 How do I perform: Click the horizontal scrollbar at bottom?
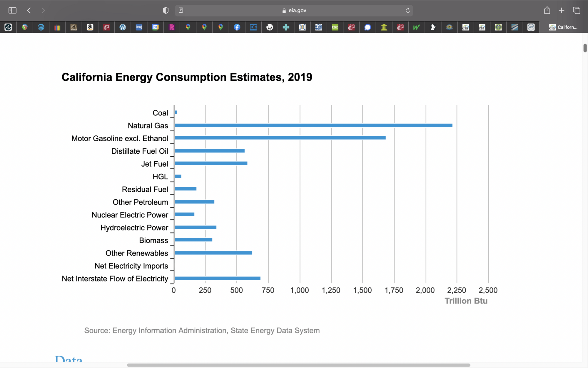click(x=298, y=365)
